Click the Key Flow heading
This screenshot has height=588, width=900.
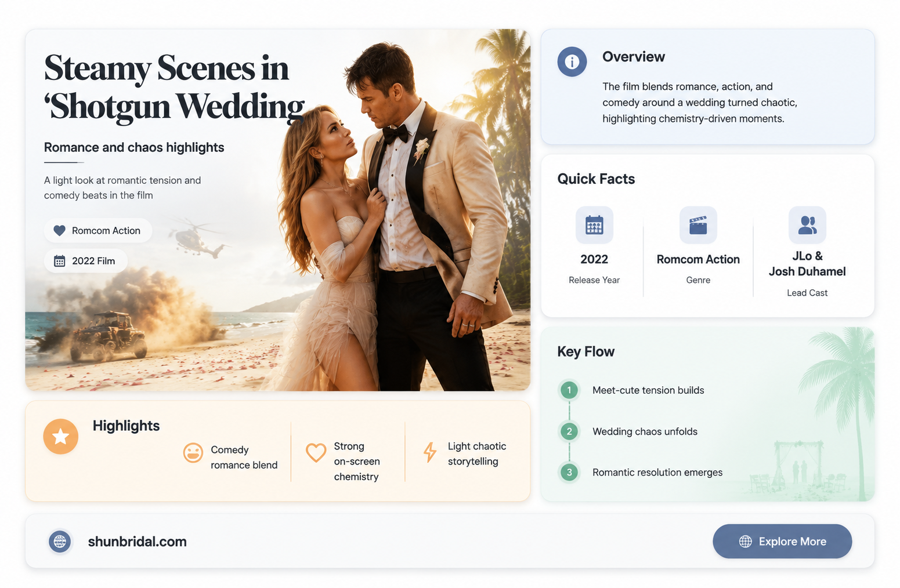(x=585, y=351)
